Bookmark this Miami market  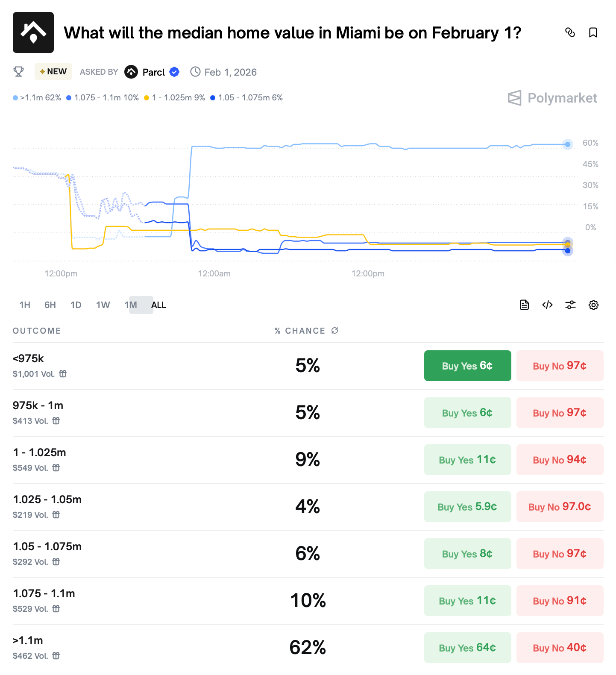[x=593, y=32]
